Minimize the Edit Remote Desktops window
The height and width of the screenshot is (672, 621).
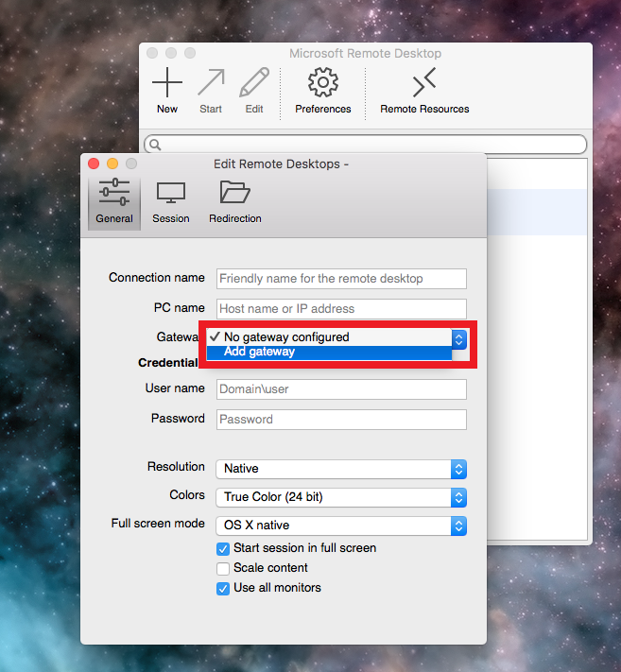coord(112,164)
